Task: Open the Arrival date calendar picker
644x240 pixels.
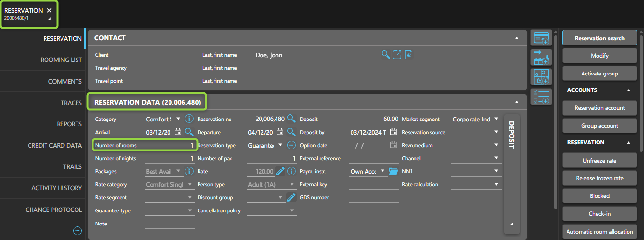Action: tap(178, 132)
